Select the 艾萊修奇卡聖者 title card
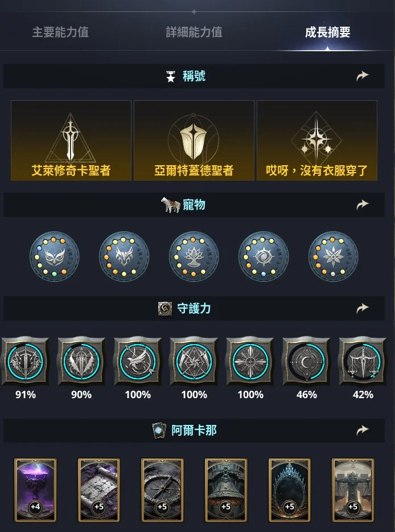 71,141
